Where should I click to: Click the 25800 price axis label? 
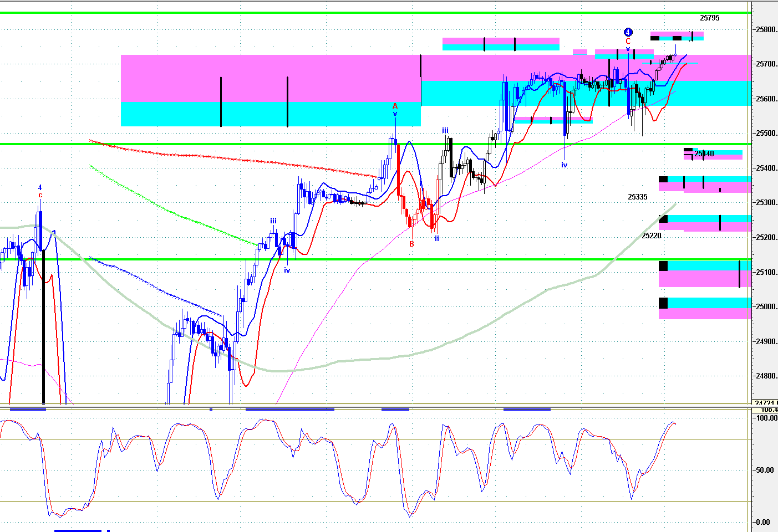(766, 29)
